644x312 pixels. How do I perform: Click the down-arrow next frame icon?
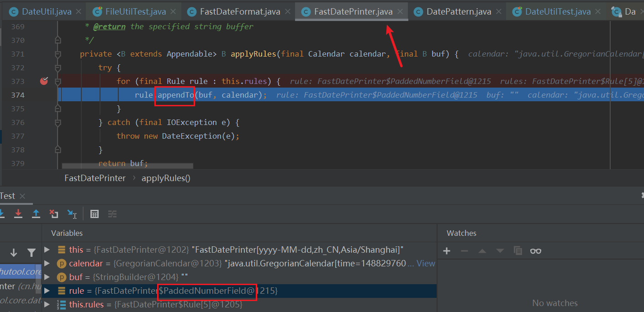click(14, 252)
